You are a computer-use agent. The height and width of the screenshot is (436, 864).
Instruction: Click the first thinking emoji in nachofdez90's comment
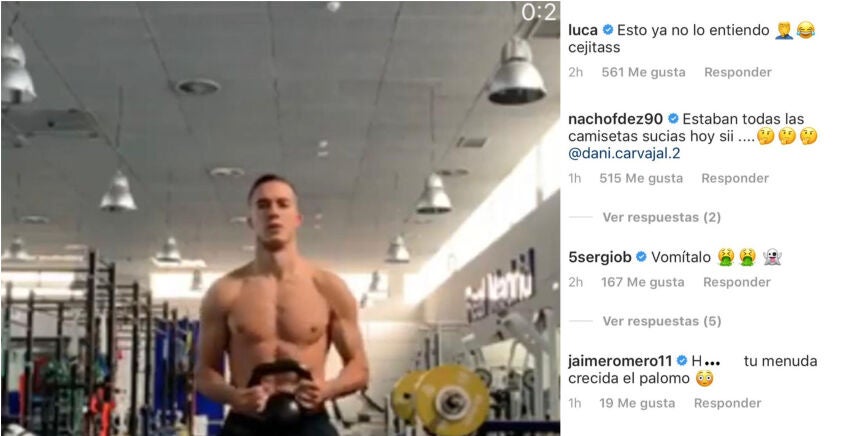[x=765, y=136]
